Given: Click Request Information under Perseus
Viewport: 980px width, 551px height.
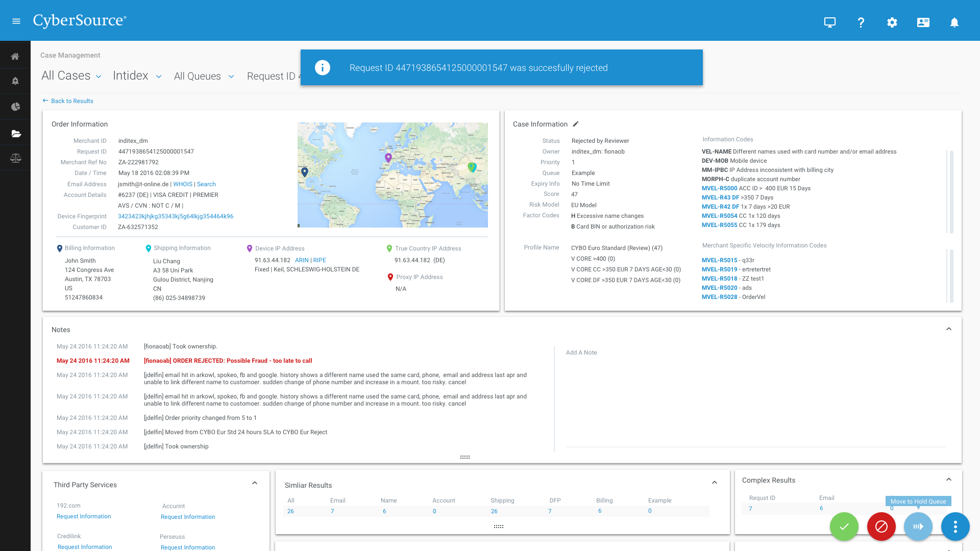Looking at the screenshot, I should 188,547.
